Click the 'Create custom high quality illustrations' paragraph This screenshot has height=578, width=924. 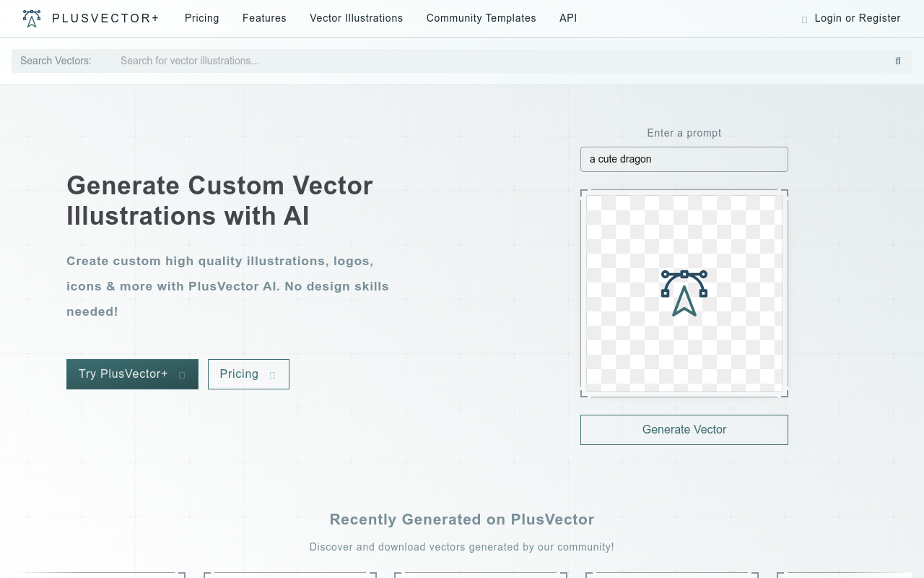pyautogui.click(x=228, y=286)
